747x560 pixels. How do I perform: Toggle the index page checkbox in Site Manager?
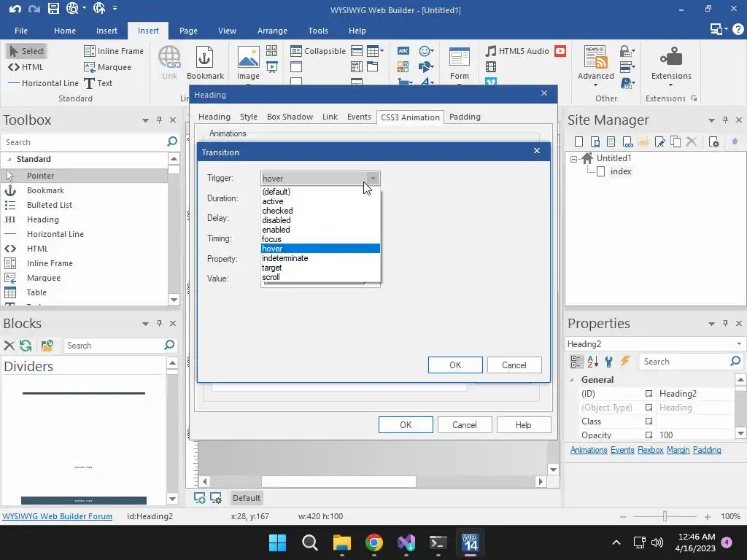601,171
